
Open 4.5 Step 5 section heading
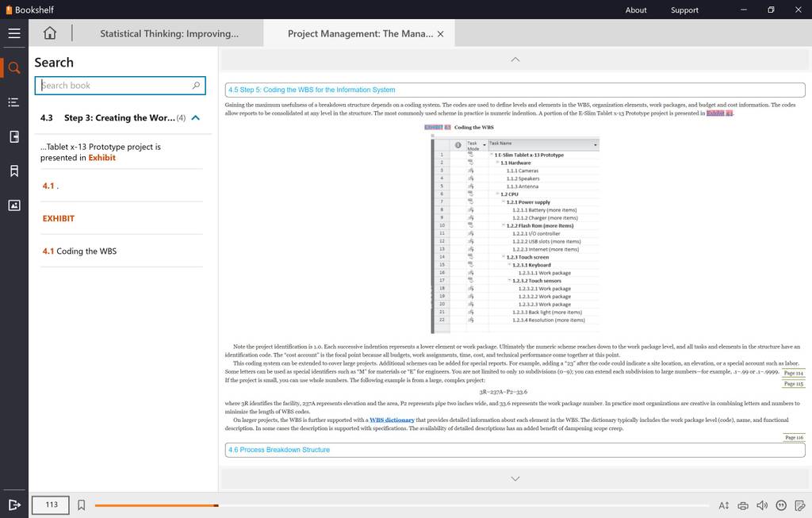[x=515, y=90]
